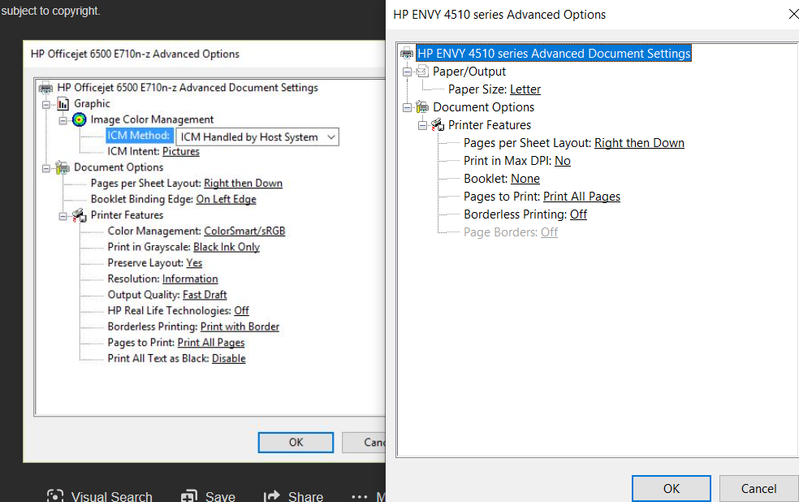
Task: Click the ICM Intent Pictures value
Action: (x=180, y=151)
